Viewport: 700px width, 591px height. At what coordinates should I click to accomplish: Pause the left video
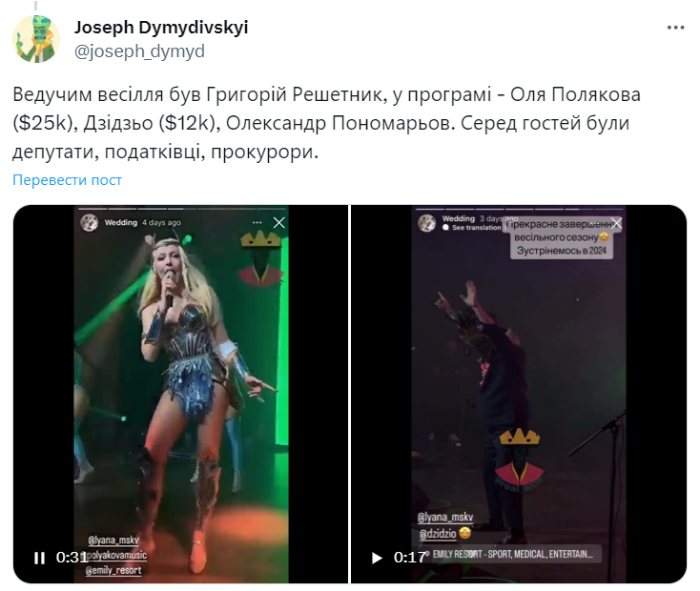point(39,558)
